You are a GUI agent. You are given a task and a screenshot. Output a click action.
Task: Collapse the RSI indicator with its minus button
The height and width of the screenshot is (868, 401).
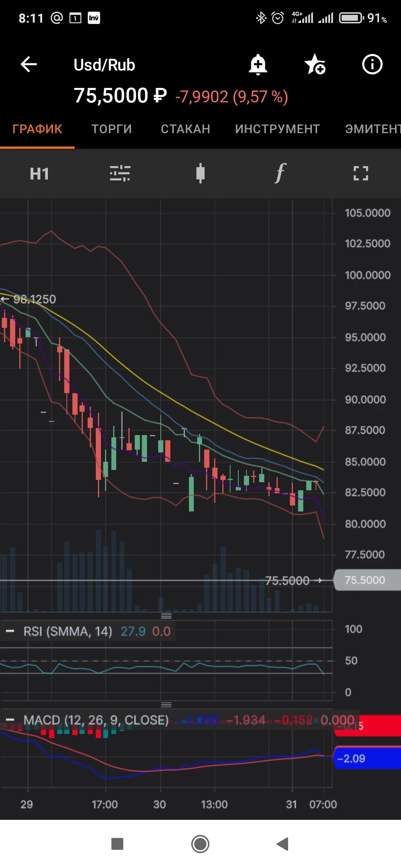coord(10,631)
